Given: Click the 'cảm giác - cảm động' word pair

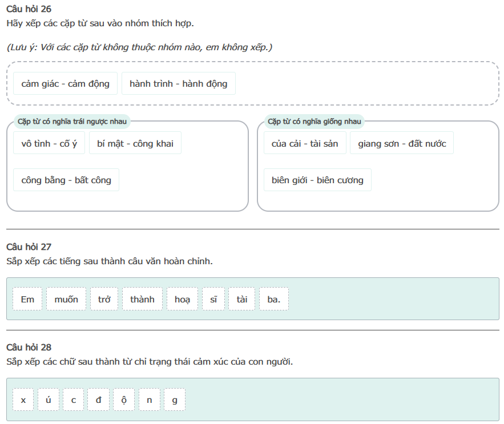Looking at the screenshot, I should (x=65, y=83).
